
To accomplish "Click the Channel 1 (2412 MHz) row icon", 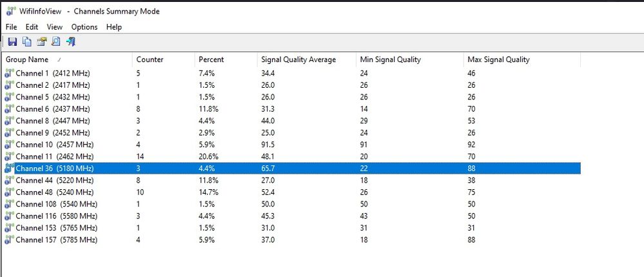I will 9,74.
